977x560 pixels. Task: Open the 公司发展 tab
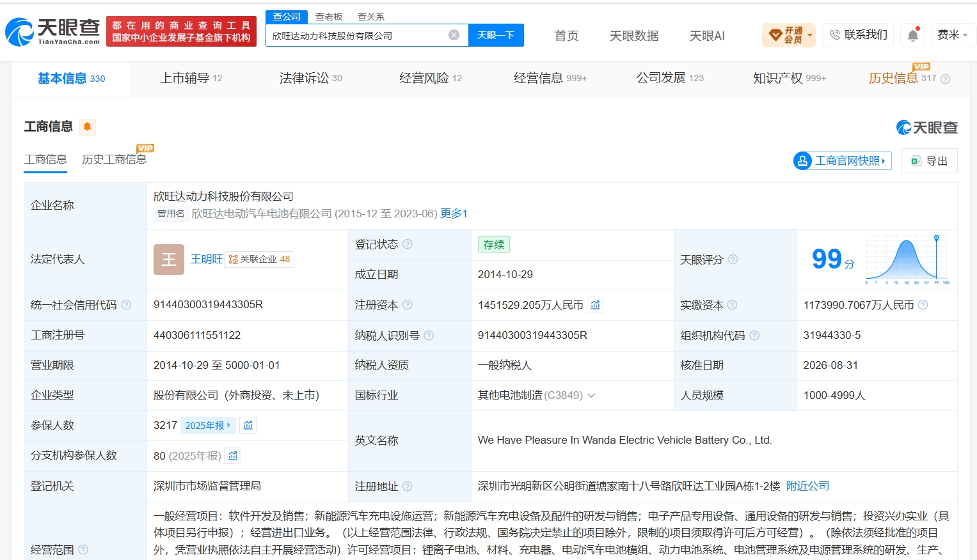click(x=669, y=79)
